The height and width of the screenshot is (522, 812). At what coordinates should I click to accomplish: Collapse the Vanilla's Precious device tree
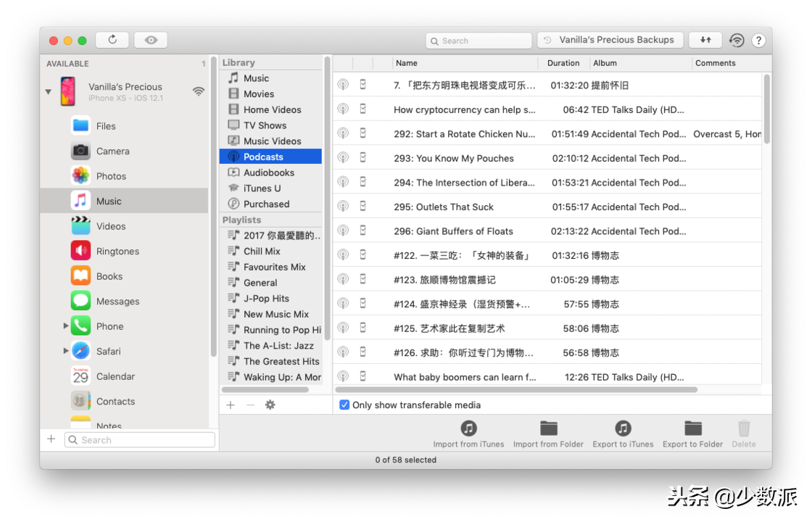pos(48,91)
